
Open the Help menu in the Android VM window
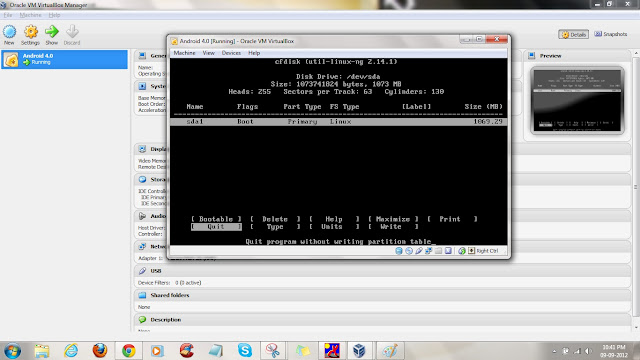pos(254,53)
